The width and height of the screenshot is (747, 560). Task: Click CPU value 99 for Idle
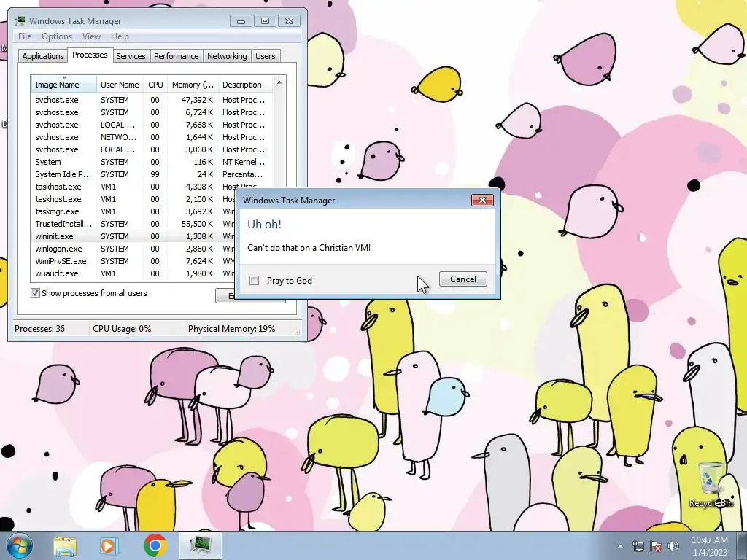155,174
